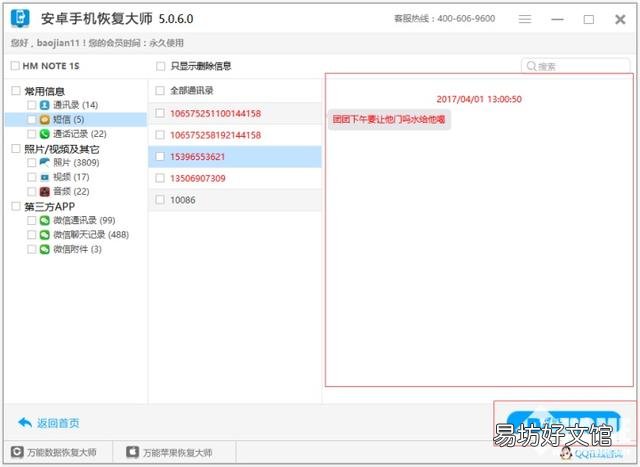Focus the 搜索 search field
The width and height of the screenshot is (640, 467).
point(576,66)
